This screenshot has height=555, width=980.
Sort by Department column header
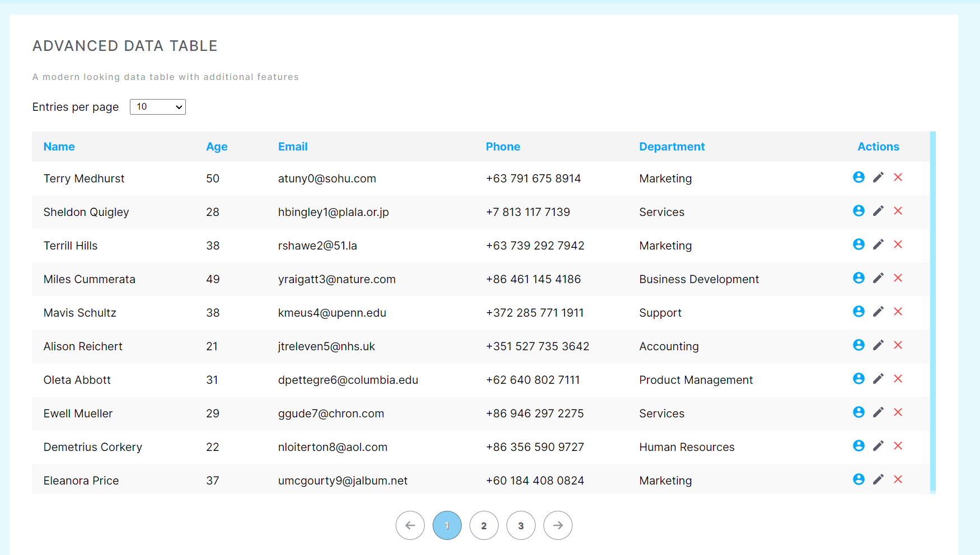tap(672, 147)
